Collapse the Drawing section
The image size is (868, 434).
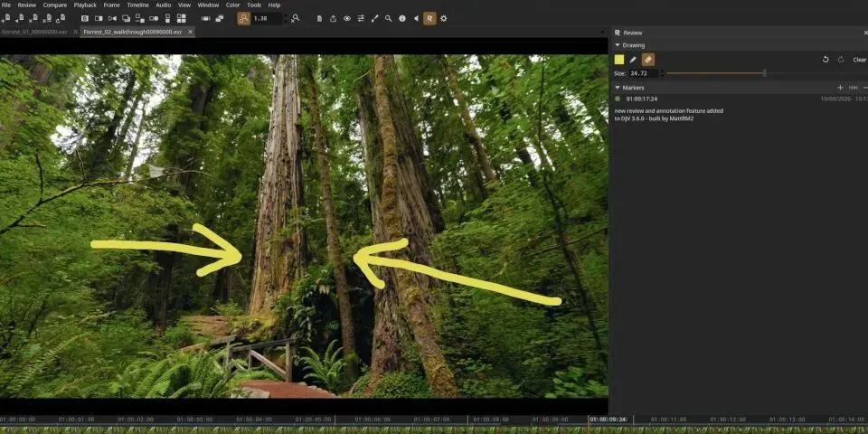click(x=618, y=45)
